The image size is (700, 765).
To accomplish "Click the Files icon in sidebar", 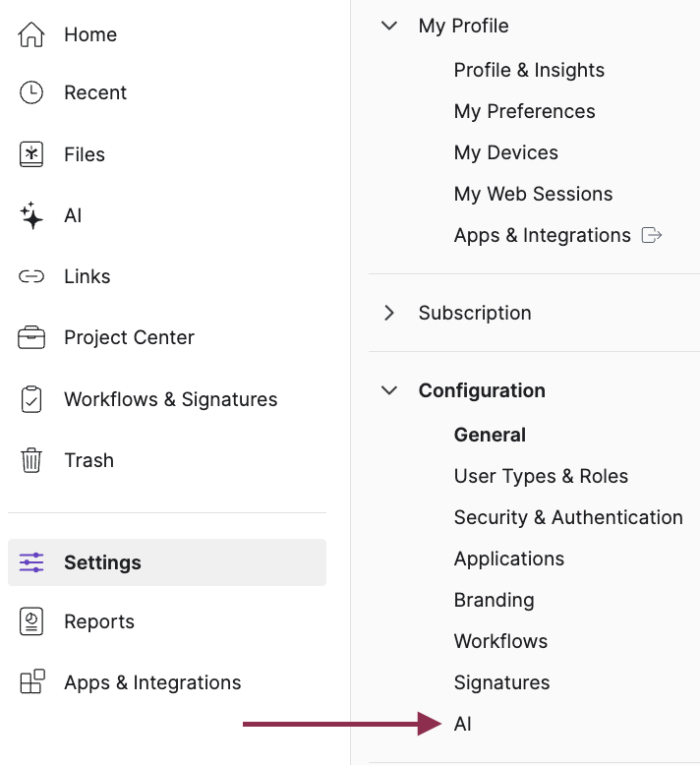I will (31, 154).
